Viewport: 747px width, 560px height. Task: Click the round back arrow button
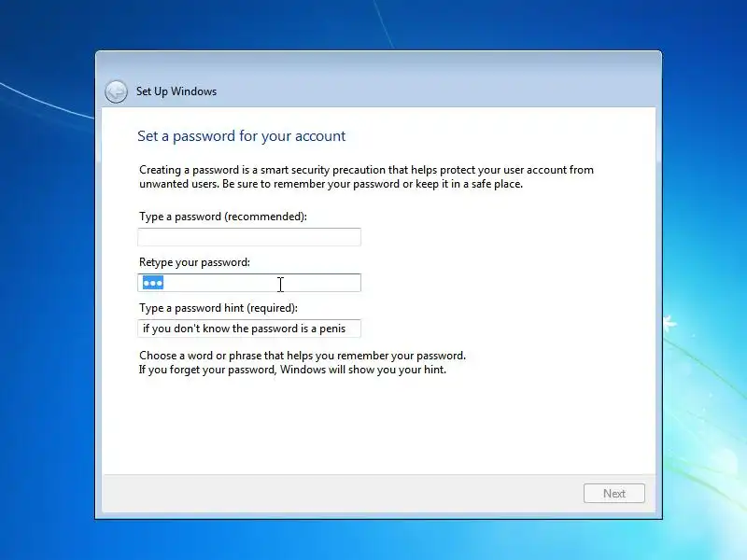point(116,91)
